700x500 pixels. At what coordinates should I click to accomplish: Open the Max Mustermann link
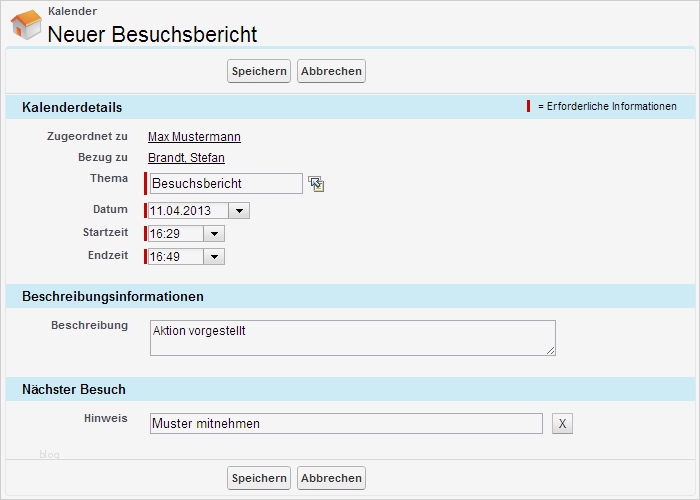tap(194, 137)
